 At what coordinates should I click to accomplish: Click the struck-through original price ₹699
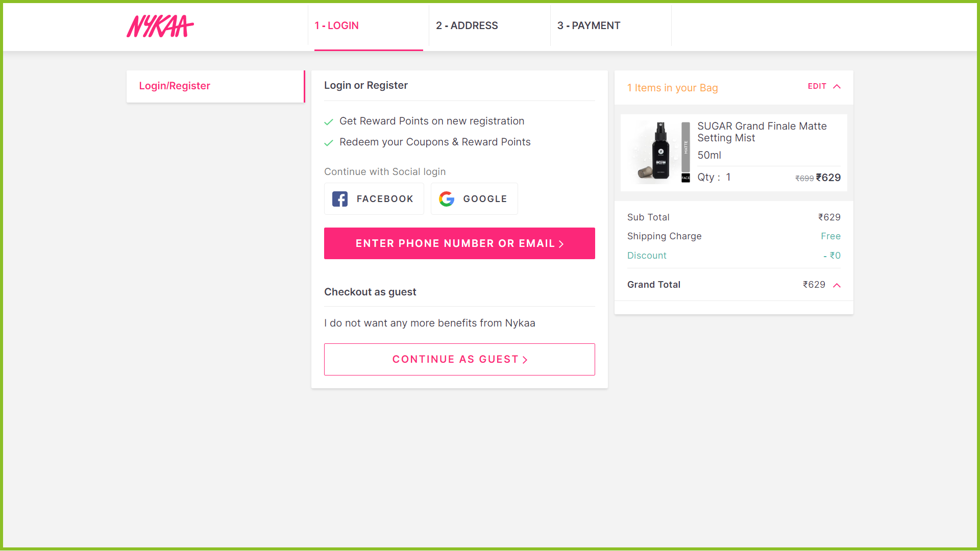pyautogui.click(x=804, y=178)
